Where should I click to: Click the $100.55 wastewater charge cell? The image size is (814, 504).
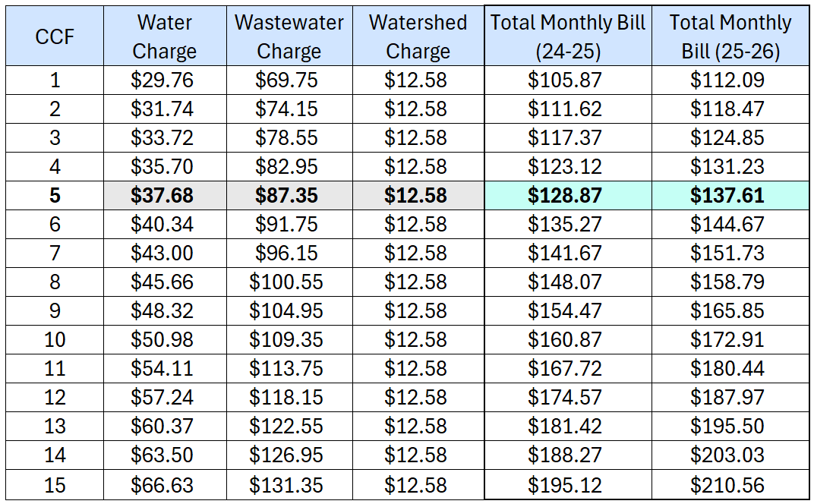pos(286,282)
